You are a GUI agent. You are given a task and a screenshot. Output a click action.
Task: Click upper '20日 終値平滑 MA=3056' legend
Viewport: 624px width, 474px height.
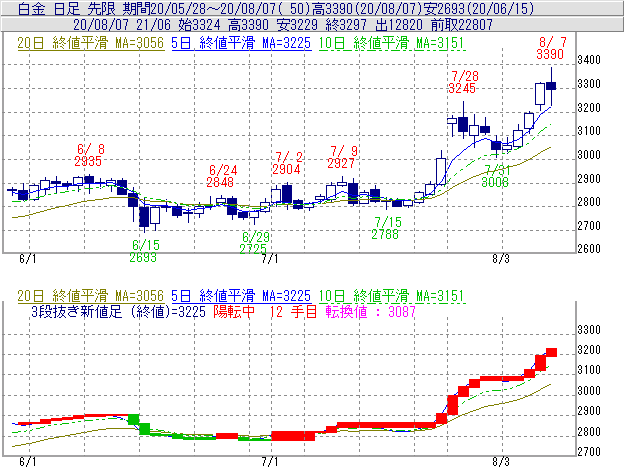click(90, 43)
